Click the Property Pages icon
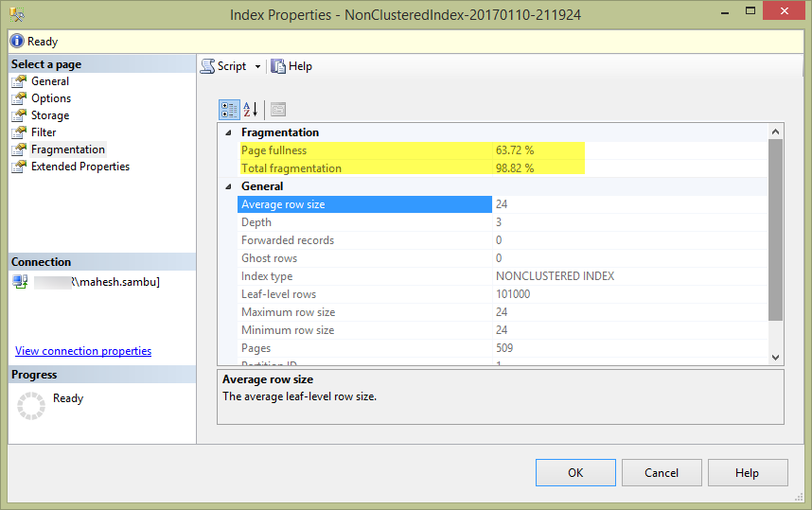This screenshot has width=812, height=510. coord(278,109)
